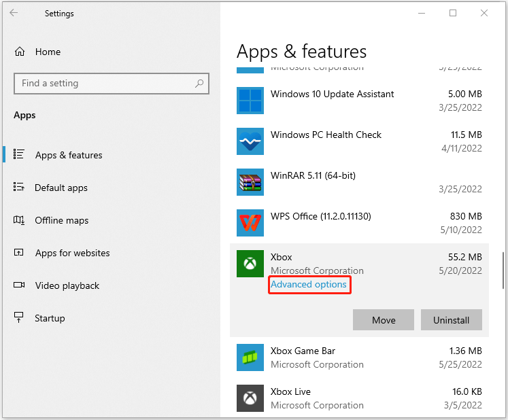Uninstall the Xbox app
508x420 pixels.
[452, 320]
